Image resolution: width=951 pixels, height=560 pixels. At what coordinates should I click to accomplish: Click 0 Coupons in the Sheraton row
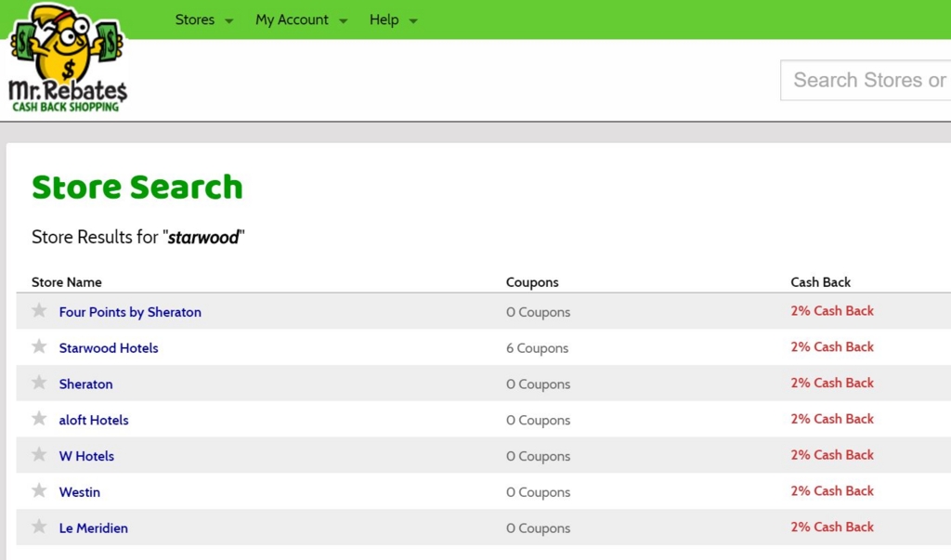click(x=538, y=384)
